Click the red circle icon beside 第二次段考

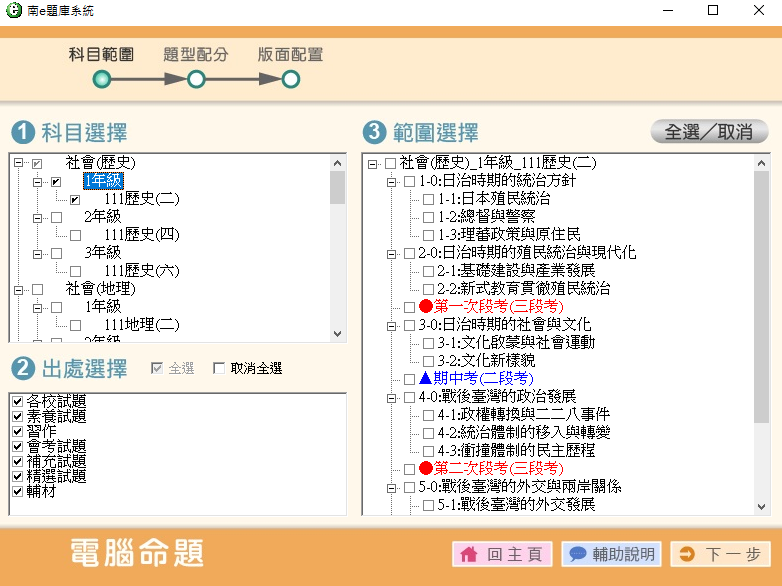(425, 469)
